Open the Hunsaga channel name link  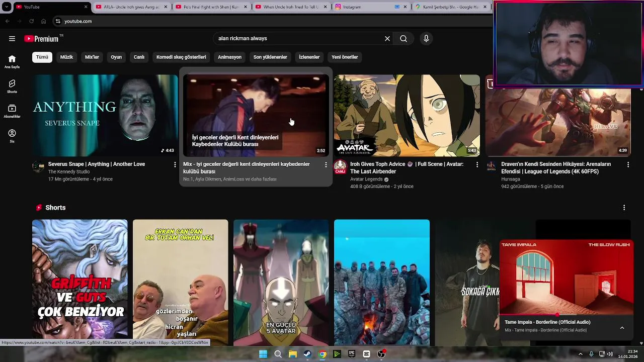click(511, 179)
